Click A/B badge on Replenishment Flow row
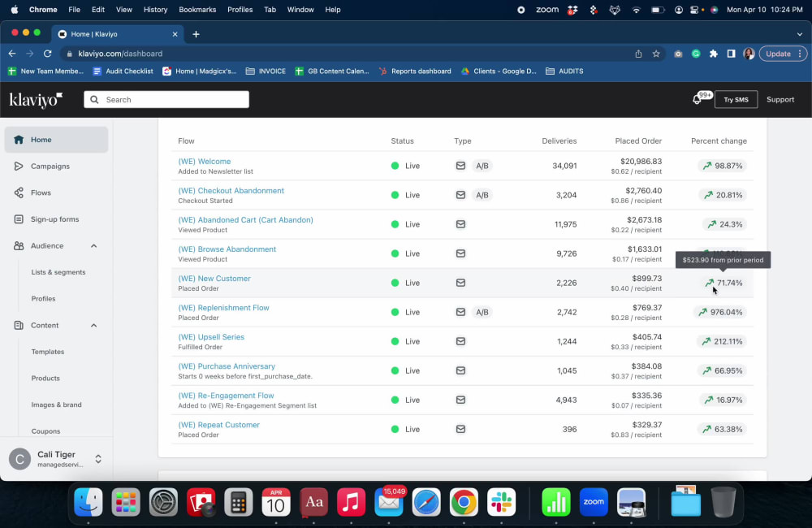Screen dimensions: 812x528 482,312
